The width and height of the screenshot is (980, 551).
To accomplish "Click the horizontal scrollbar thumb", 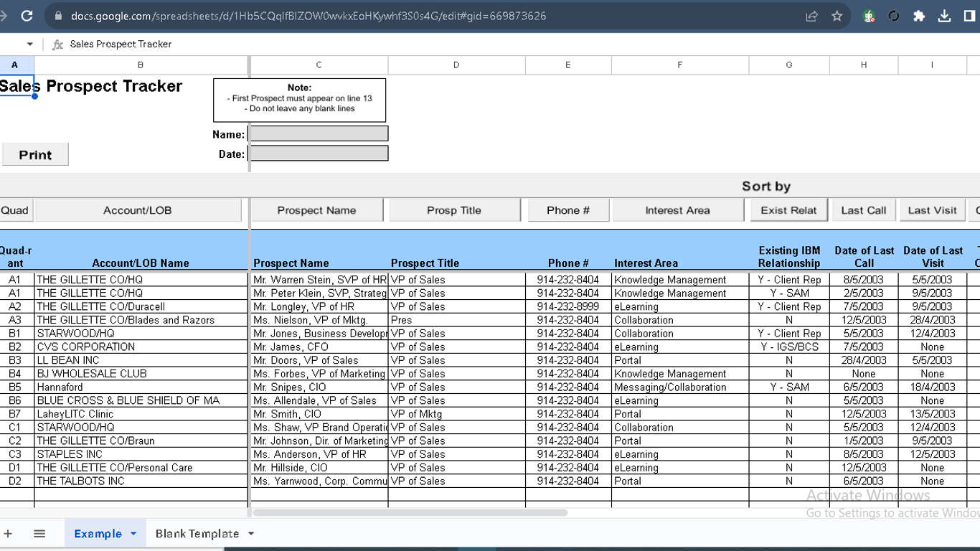I will pyautogui.click(x=410, y=513).
